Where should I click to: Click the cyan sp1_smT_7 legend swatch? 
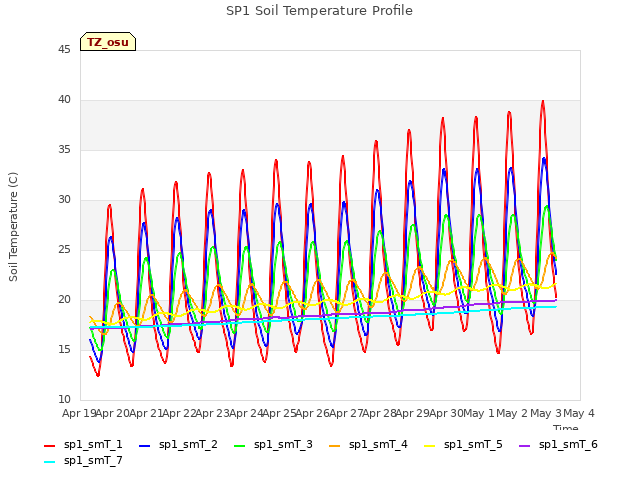[49, 462]
